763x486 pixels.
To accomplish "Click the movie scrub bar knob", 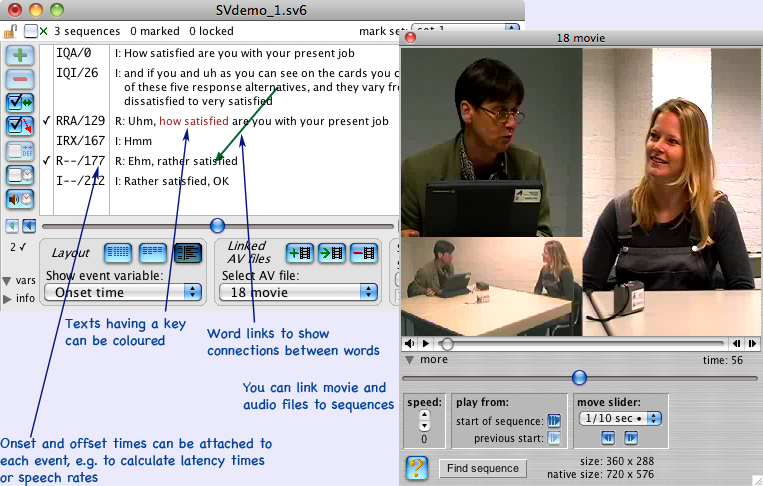I will tap(447, 344).
